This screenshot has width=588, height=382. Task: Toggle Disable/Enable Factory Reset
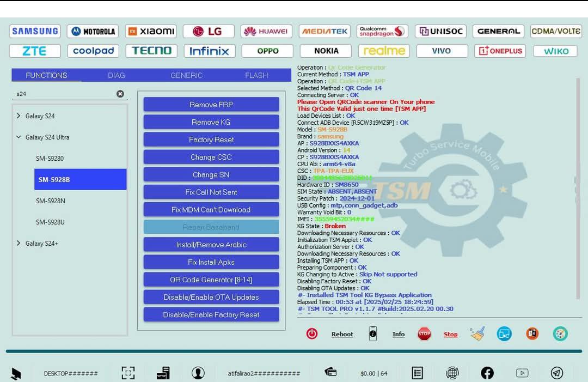click(x=211, y=314)
